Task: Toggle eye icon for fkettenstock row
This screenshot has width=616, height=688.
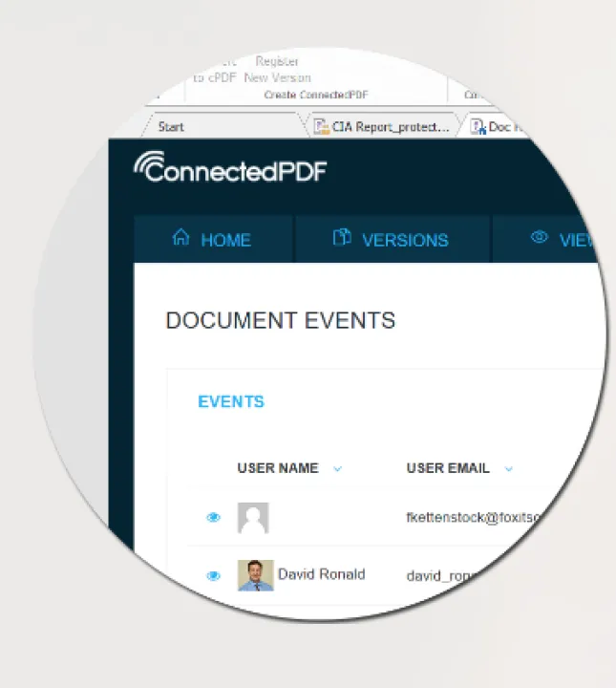Action: [x=214, y=518]
